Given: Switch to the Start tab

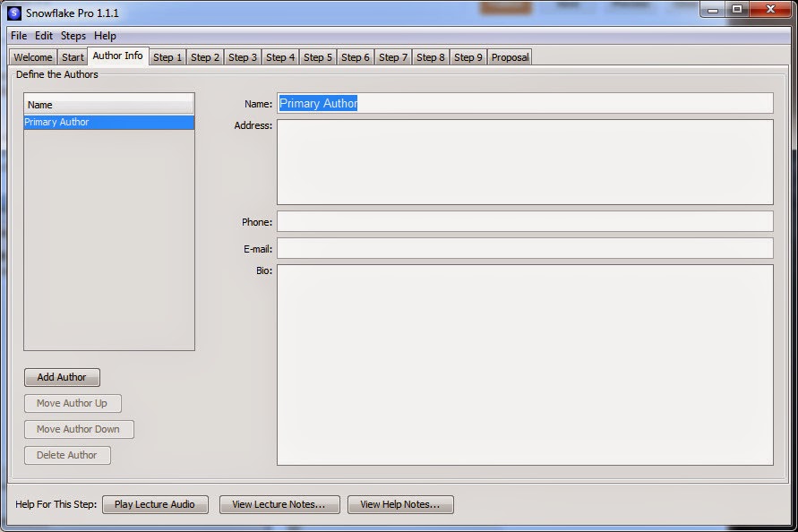Looking at the screenshot, I should pos(73,57).
